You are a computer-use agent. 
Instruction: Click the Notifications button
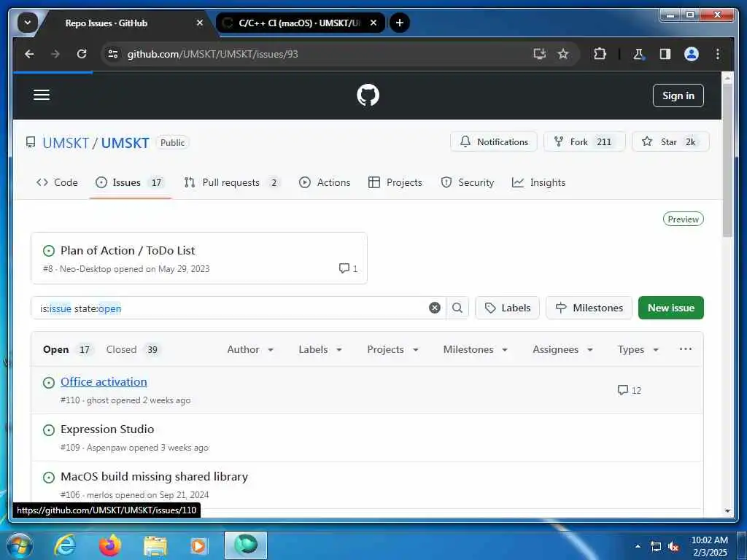494,141
